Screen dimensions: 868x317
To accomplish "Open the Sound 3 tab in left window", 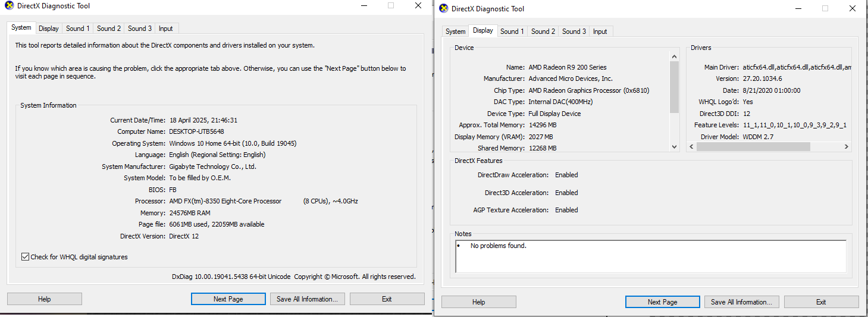I will coord(140,29).
